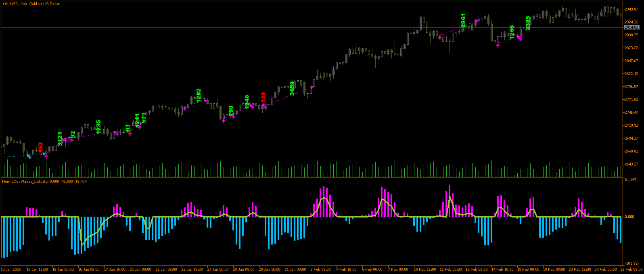Click the 20 Feb 16:00 time label
The image size is (644, 274).
(x=580, y=269)
